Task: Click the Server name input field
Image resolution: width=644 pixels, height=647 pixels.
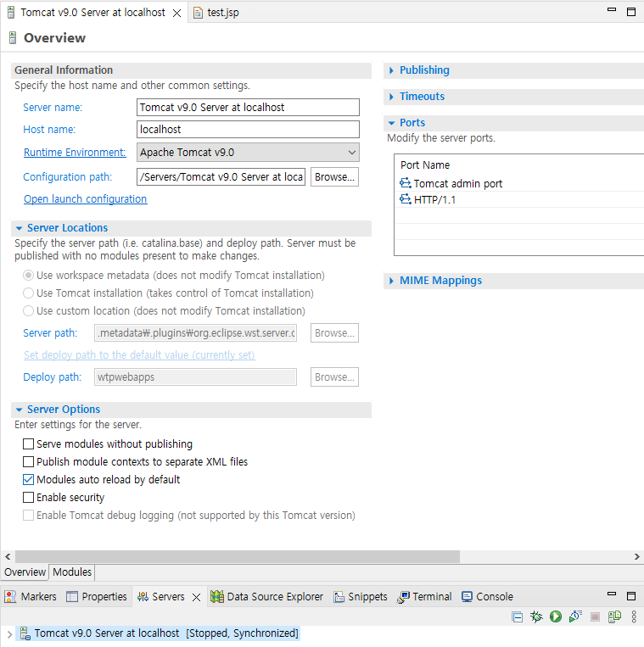Action: click(x=248, y=108)
